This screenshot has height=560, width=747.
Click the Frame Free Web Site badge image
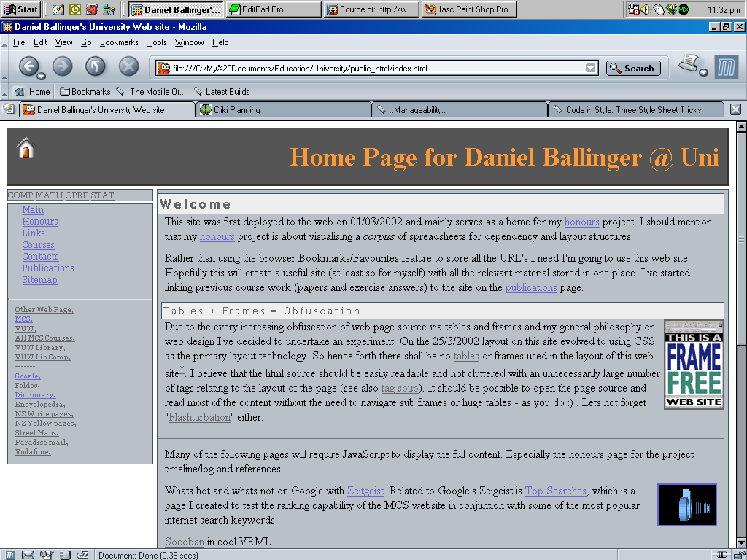click(694, 365)
